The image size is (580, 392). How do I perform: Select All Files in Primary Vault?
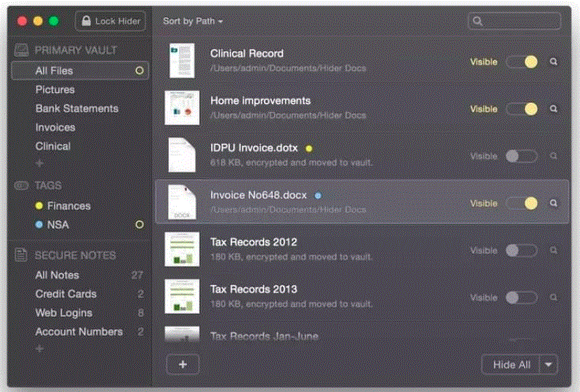pos(80,70)
